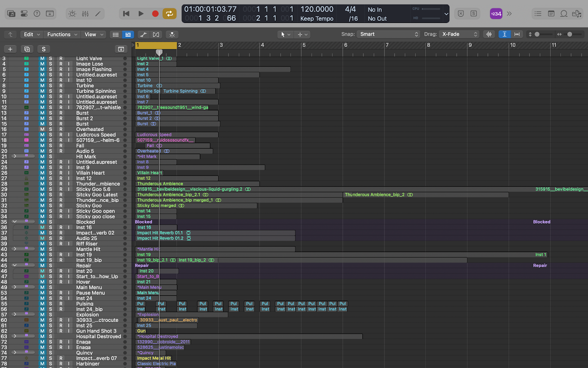Toggle the Count-in 1234 button
The width and height of the screenshot is (588, 368).
click(x=496, y=14)
